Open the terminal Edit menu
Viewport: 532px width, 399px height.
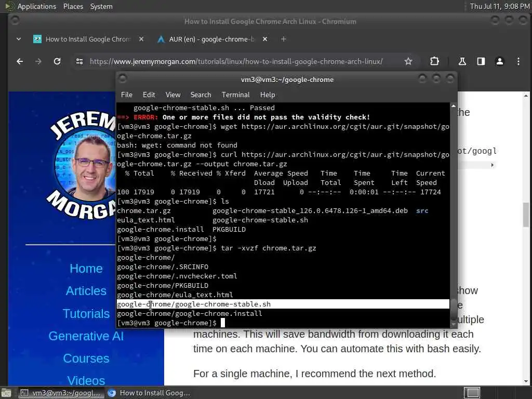[x=149, y=95]
